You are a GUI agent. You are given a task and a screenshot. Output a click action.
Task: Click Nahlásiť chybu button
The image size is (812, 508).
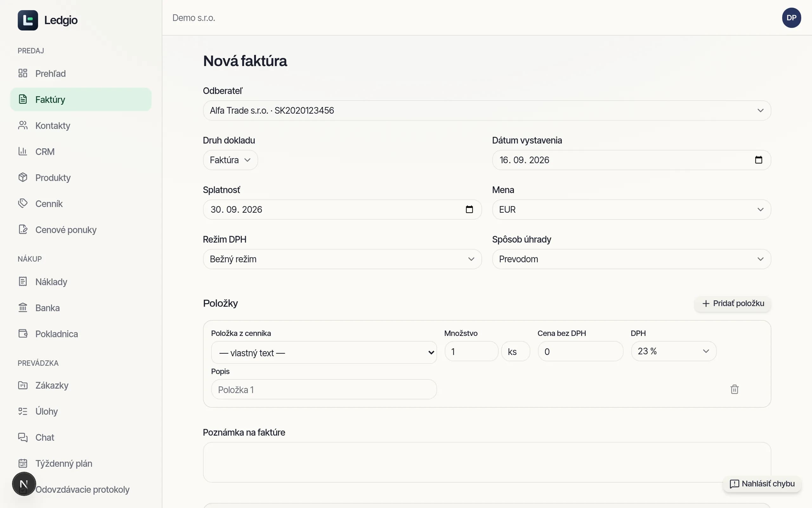762,484
